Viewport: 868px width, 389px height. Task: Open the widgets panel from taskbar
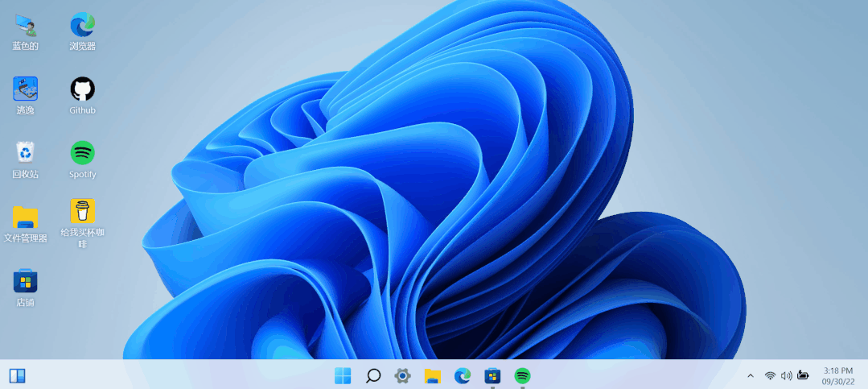coord(17,375)
